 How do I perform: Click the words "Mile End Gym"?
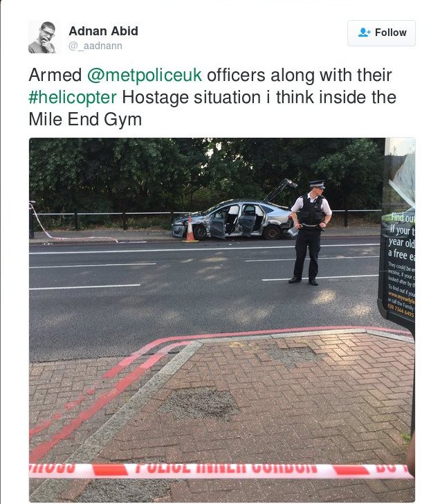85,119
